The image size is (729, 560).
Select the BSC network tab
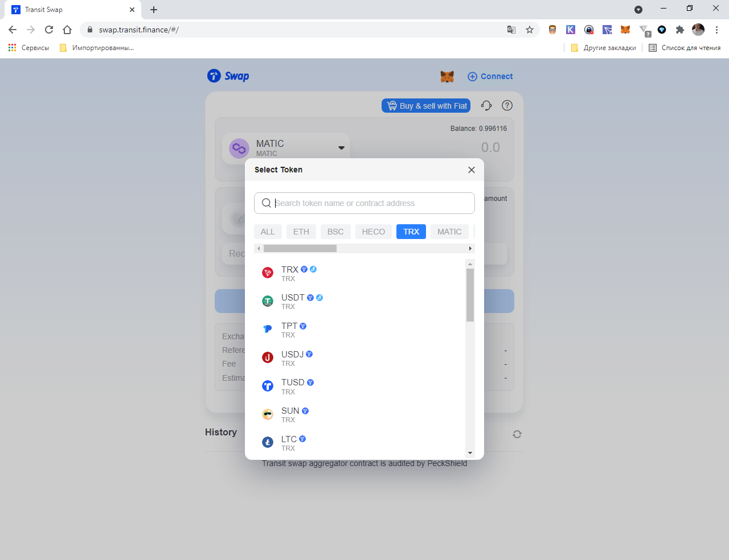point(335,232)
